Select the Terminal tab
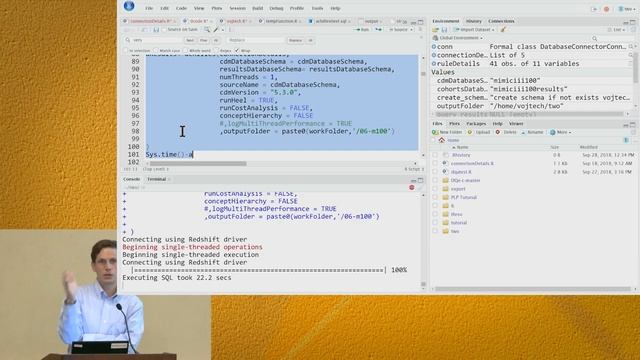 click(x=156, y=179)
